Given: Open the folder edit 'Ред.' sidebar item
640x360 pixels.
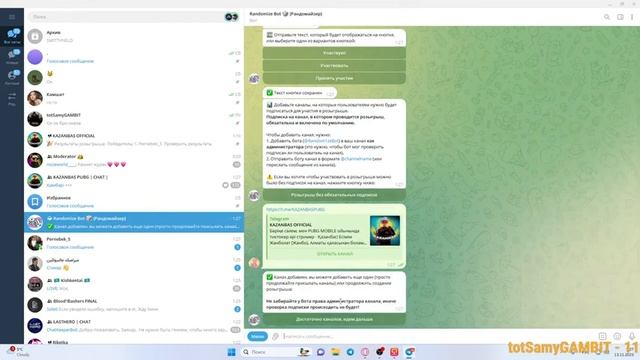Looking at the screenshot, I should [x=12, y=100].
